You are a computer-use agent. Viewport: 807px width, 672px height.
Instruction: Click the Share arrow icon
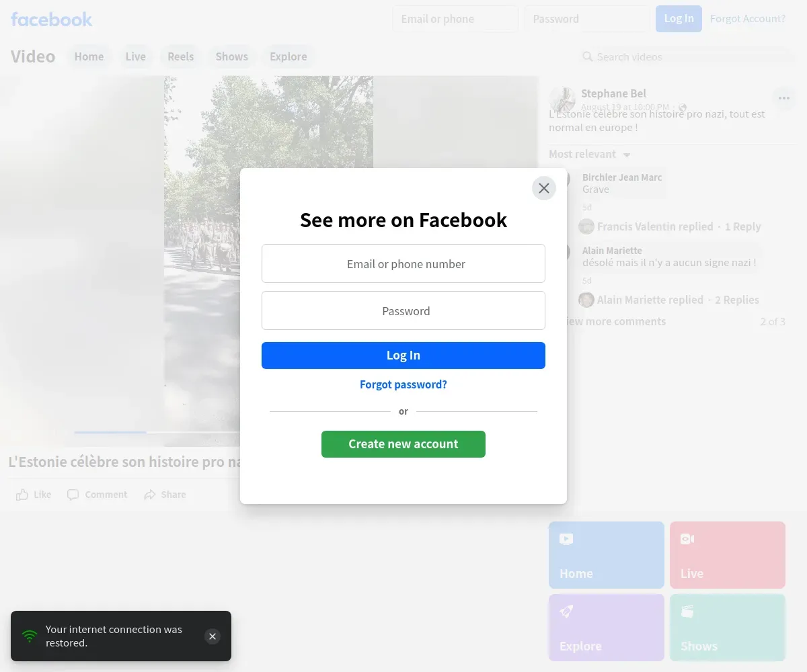149,495
